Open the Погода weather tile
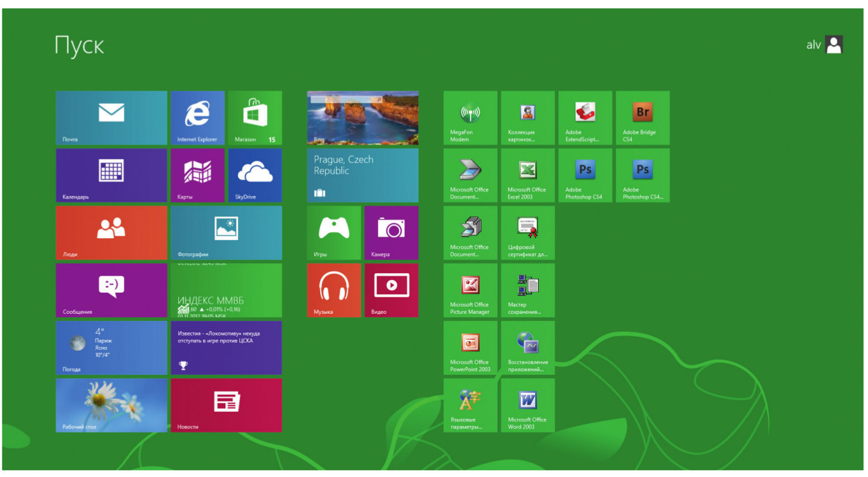Screen dimensions: 868x477 click(x=111, y=348)
